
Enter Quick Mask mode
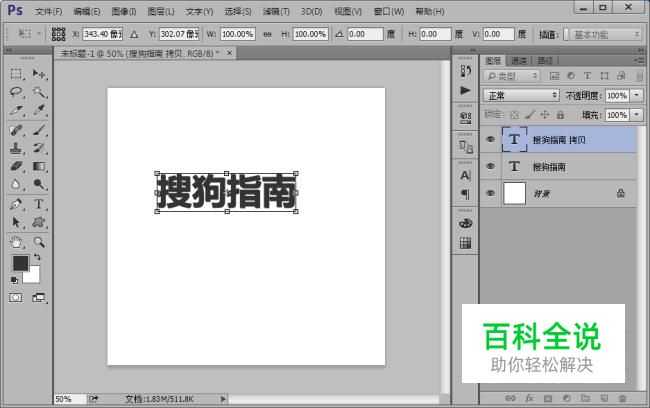(16, 298)
